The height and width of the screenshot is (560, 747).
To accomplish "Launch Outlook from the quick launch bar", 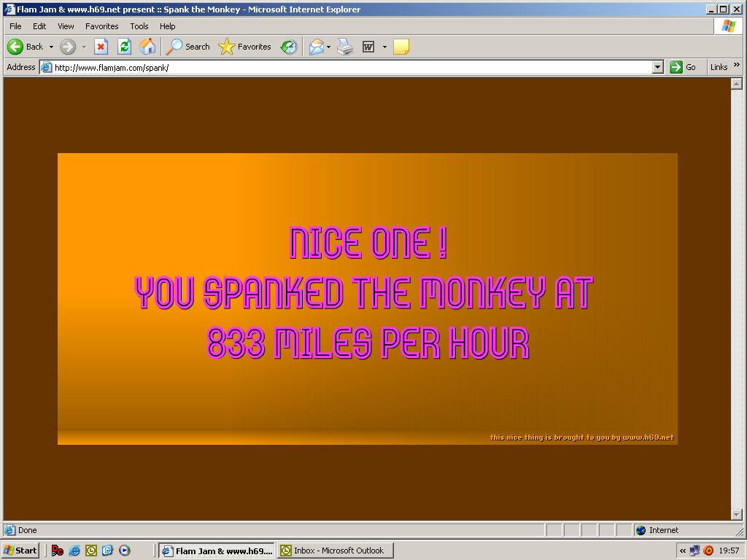I will [x=91, y=551].
